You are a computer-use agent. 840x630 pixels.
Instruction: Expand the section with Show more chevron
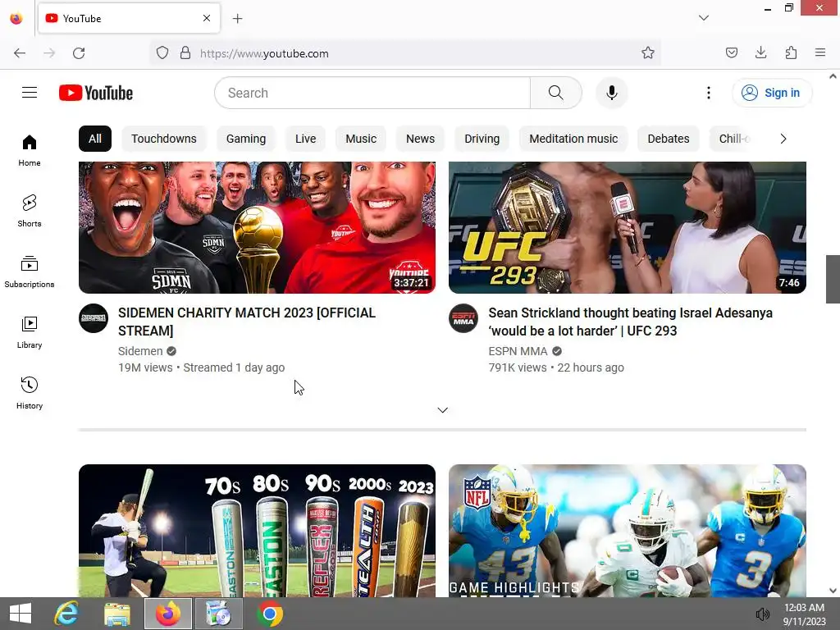442,410
